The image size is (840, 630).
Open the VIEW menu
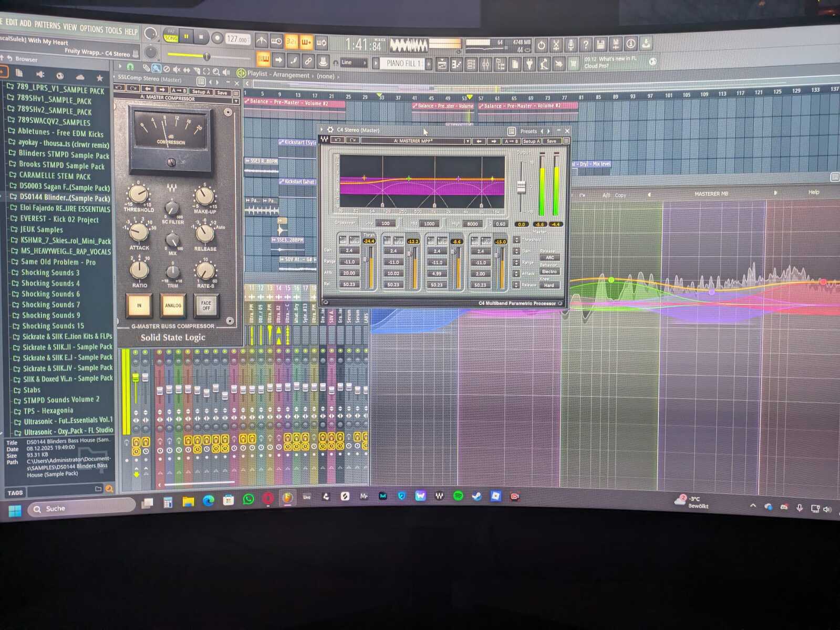click(x=70, y=27)
